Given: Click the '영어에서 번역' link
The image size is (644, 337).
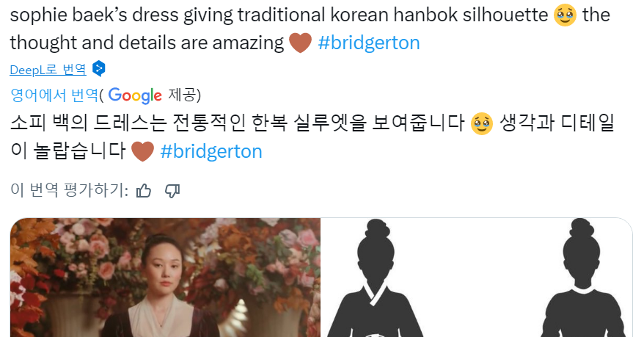Looking at the screenshot, I should click(x=54, y=95).
